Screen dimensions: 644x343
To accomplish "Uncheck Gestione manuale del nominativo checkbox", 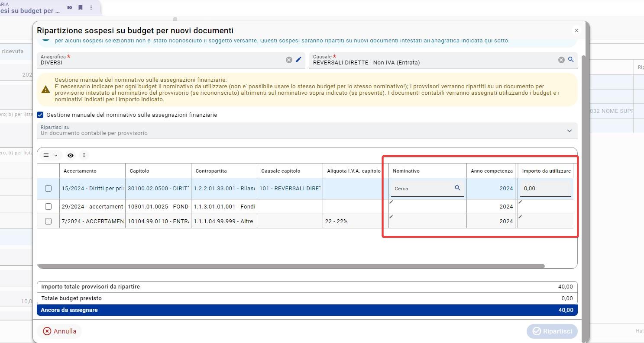I will point(40,115).
